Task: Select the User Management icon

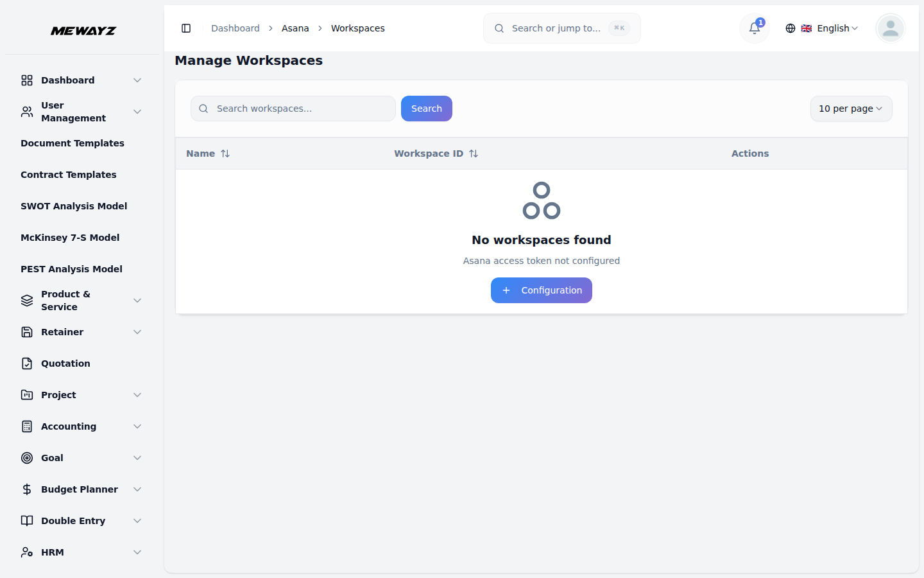Action: click(26, 111)
